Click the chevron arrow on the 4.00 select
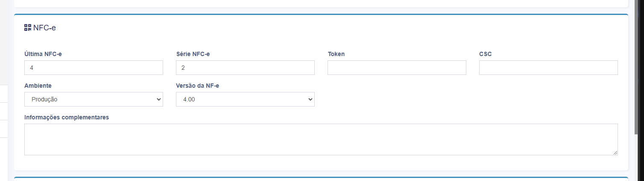Screen dimensions: 644x181 pyautogui.click(x=310, y=99)
